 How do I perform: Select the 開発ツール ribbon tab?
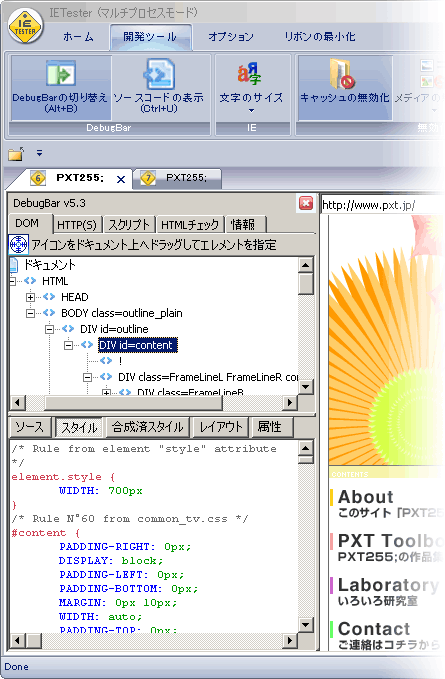[x=150, y=37]
